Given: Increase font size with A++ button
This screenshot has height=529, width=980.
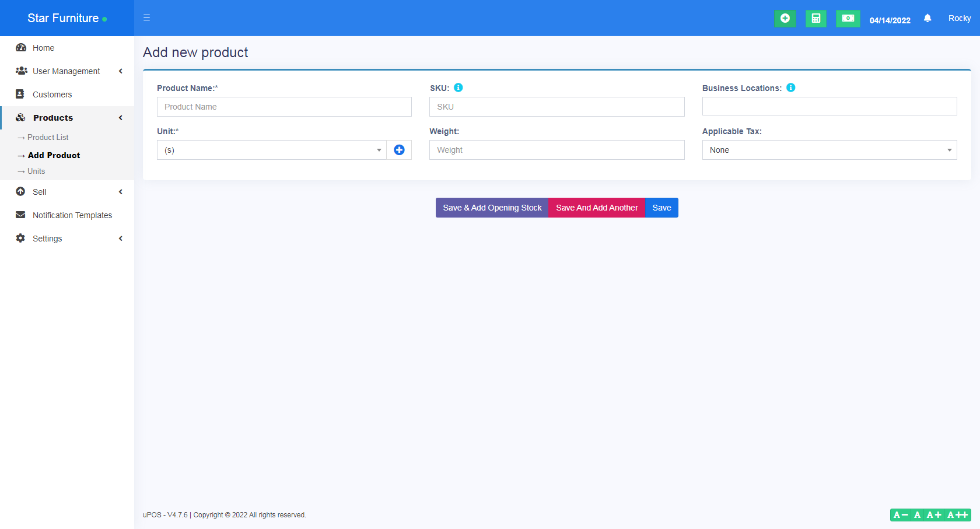Looking at the screenshot, I should (x=958, y=515).
